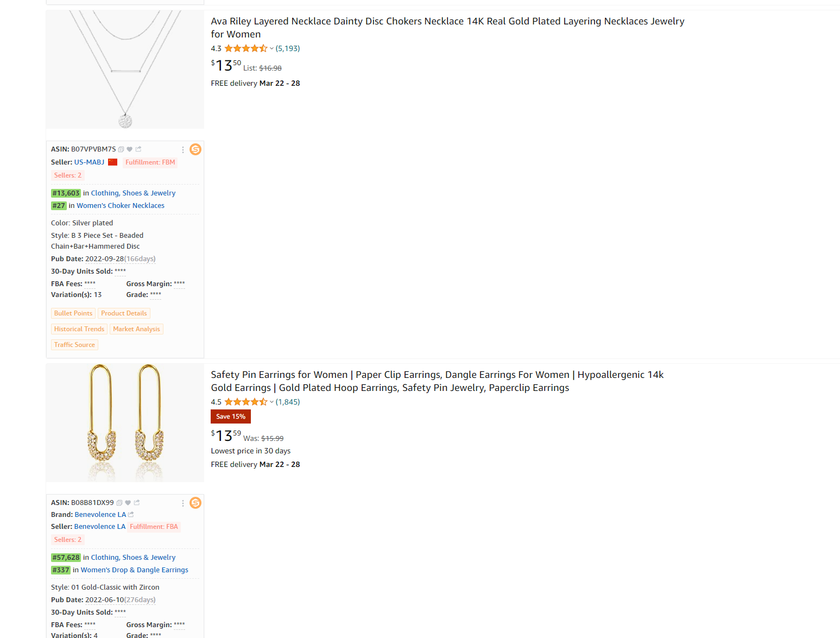The height and width of the screenshot is (638, 840).
Task: Open the Women's Choker Necklaces category link
Action: pos(121,206)
